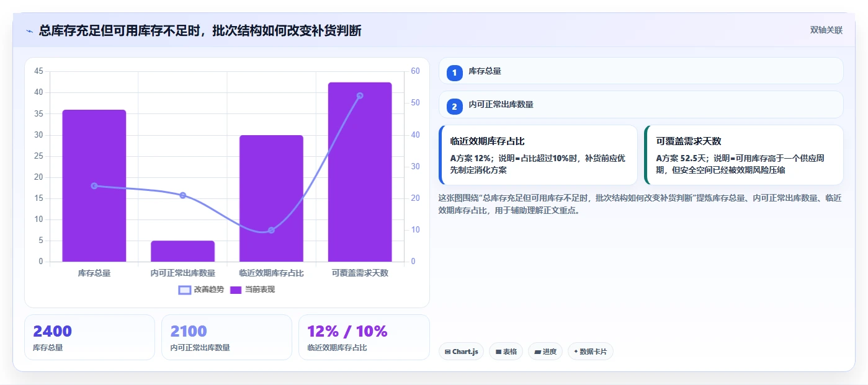The width and height of the screenshot is (868, 385).
Task: Click the 临近效期库存占比 purple bar
Action: pyautogui.click(x=271, y=198)
